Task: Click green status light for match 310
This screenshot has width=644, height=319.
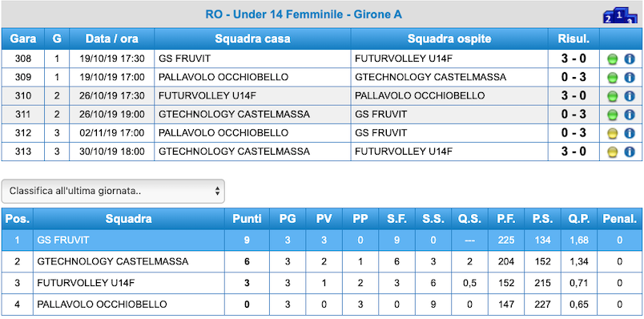Action: point(613,97)
